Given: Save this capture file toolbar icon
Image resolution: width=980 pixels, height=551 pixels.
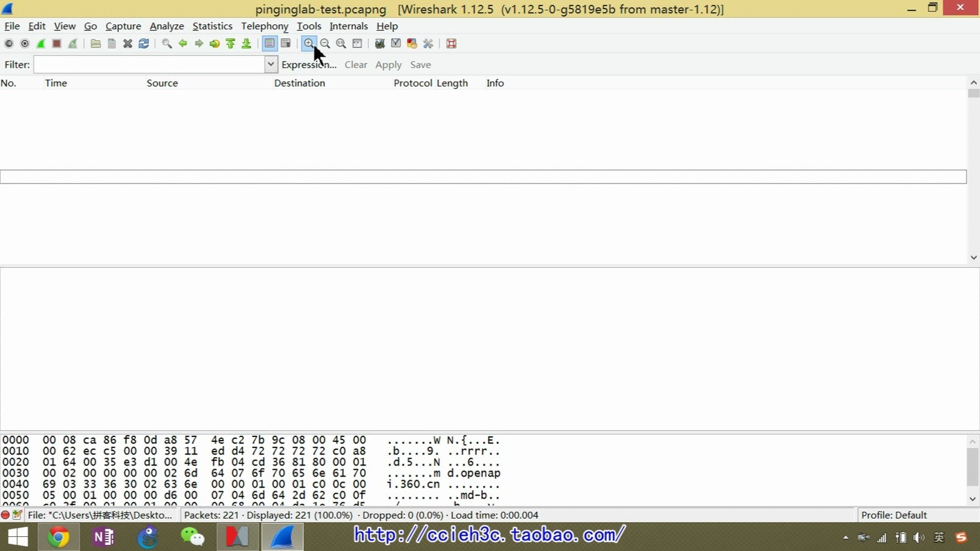Looking at the screenshot, I should tap(112, 43).
